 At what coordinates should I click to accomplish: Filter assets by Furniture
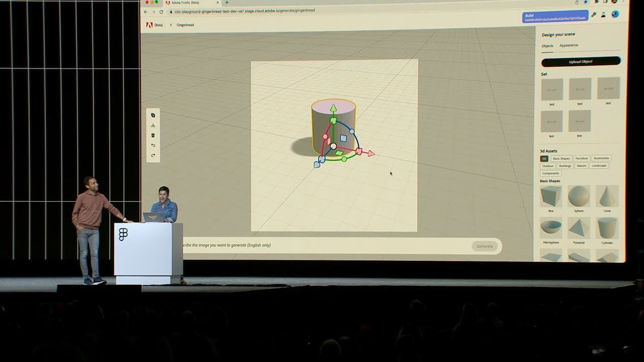point(582,158)
